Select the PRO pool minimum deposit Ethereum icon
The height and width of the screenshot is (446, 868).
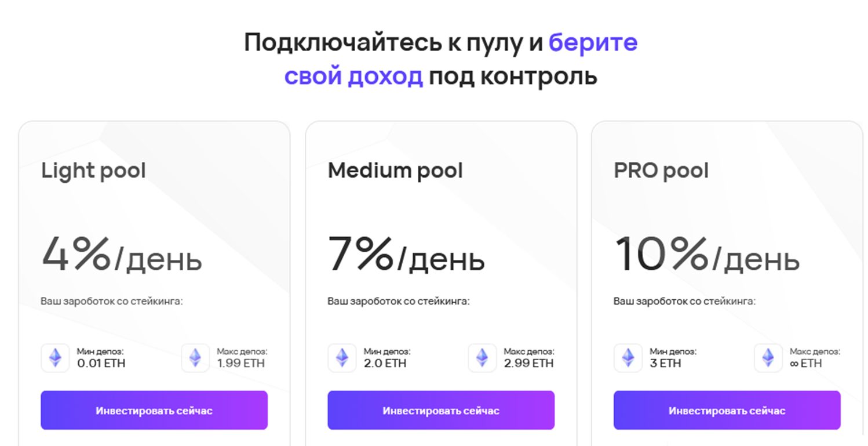click(x=628, y=358)
